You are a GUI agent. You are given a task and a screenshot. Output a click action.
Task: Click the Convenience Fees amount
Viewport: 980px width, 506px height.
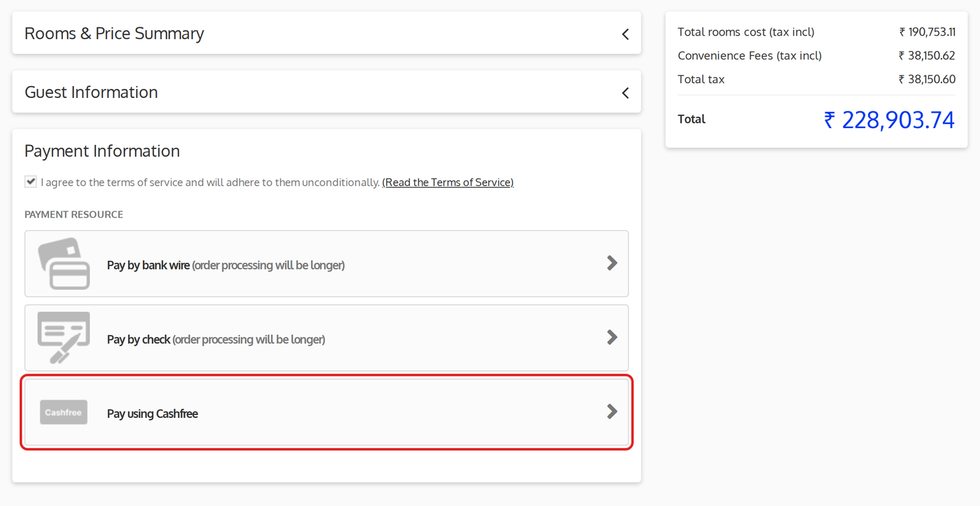(x=927, y=56)
